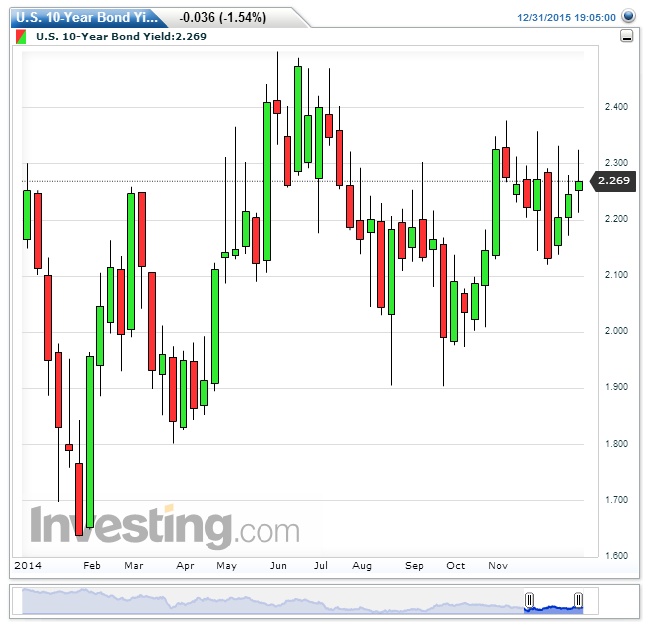The image size is (650, 627).
Task: Click the Jun date axis label
Action: (278, 566)
